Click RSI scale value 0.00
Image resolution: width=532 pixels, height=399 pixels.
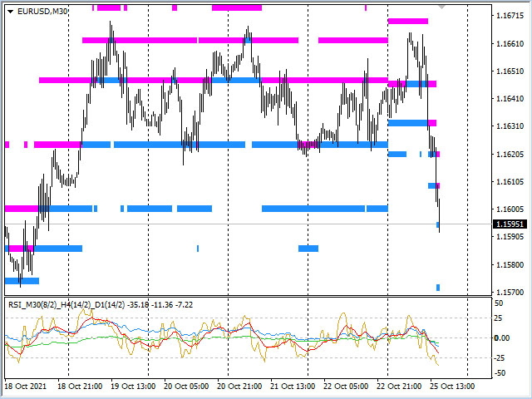click(502, 338)
